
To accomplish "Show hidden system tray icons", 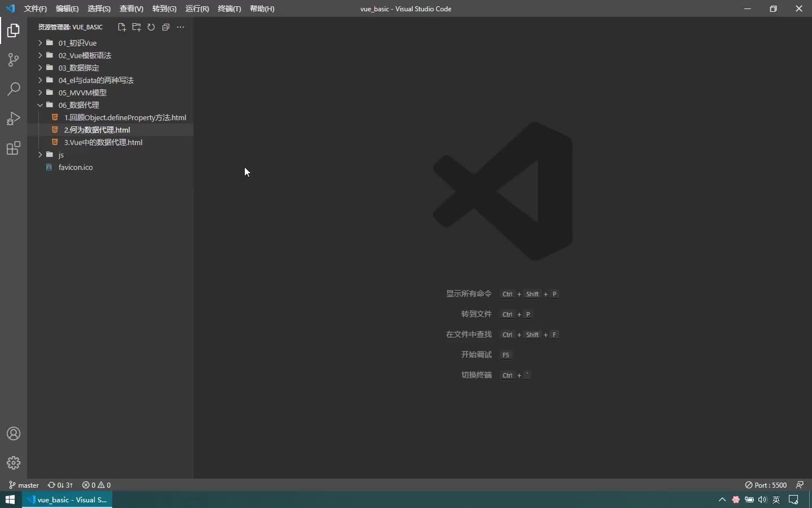I will click(x=722, y=500).
